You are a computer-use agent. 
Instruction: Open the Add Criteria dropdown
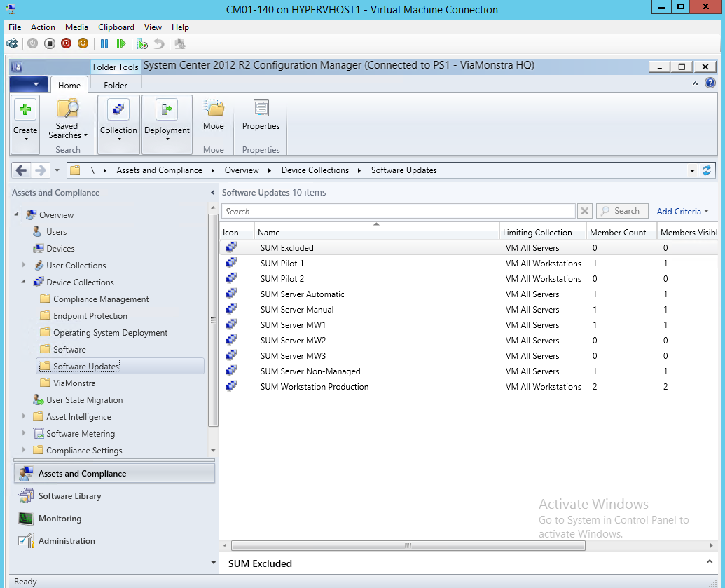click(682, 211)
